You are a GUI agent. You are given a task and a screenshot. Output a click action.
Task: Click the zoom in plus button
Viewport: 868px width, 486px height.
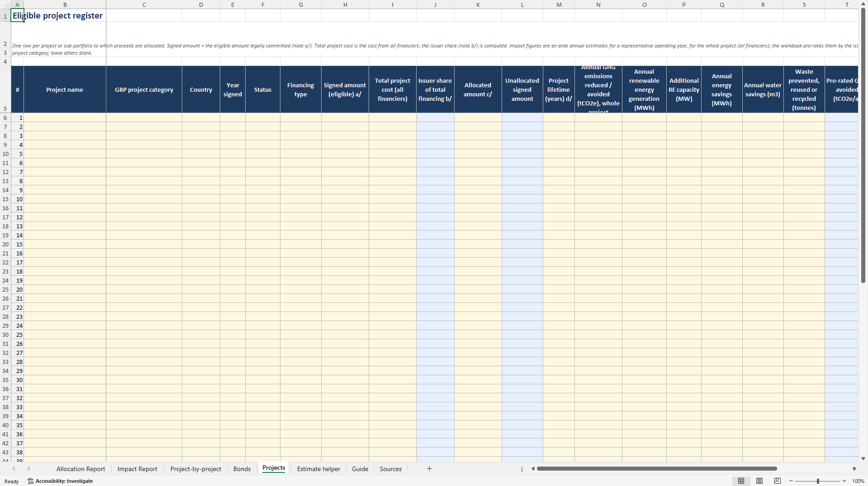[x=844, y=481]
